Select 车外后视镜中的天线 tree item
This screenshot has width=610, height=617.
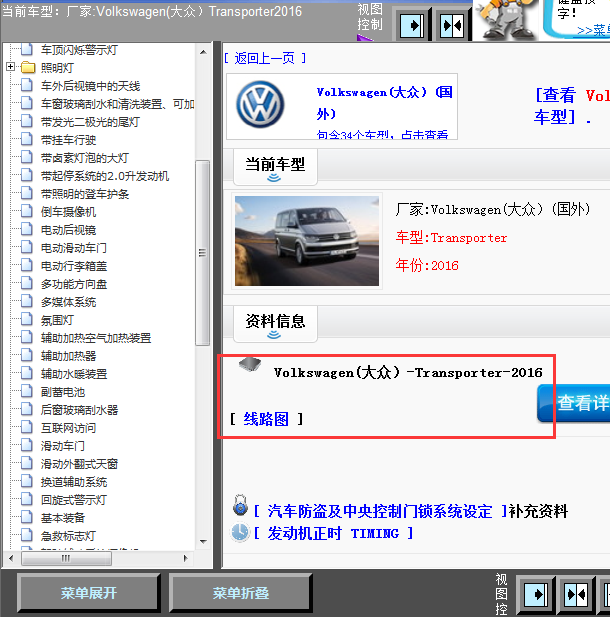click(x=90, y=86)
